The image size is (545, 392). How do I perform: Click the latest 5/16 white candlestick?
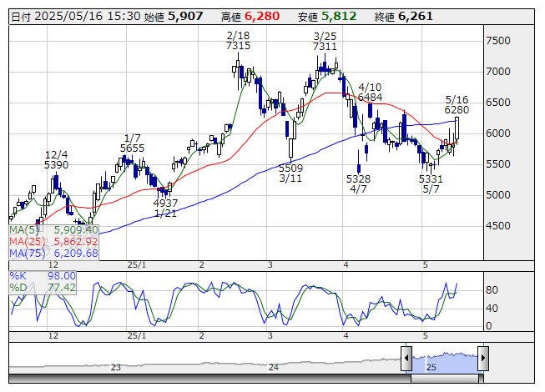pos(457,128)
